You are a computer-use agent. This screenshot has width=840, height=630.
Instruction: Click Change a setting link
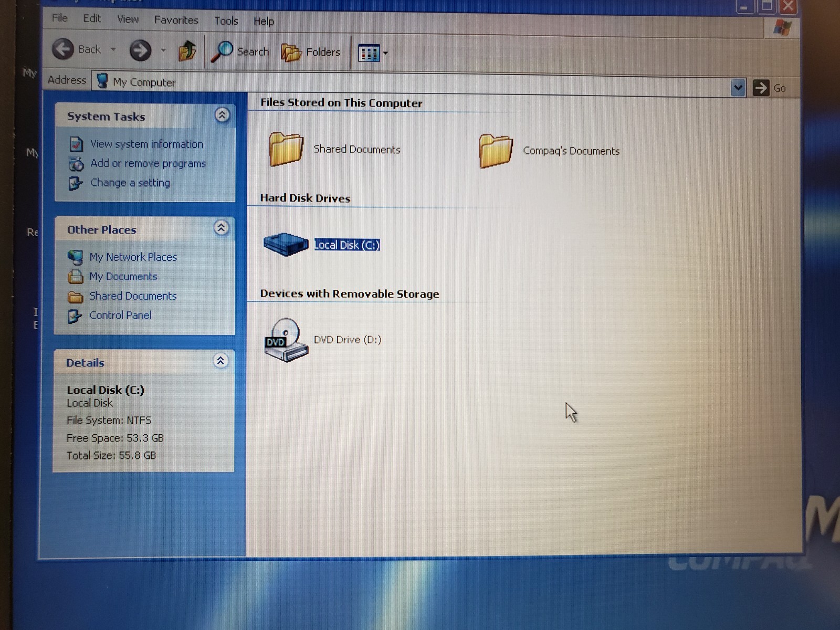(x=130, y=183)
